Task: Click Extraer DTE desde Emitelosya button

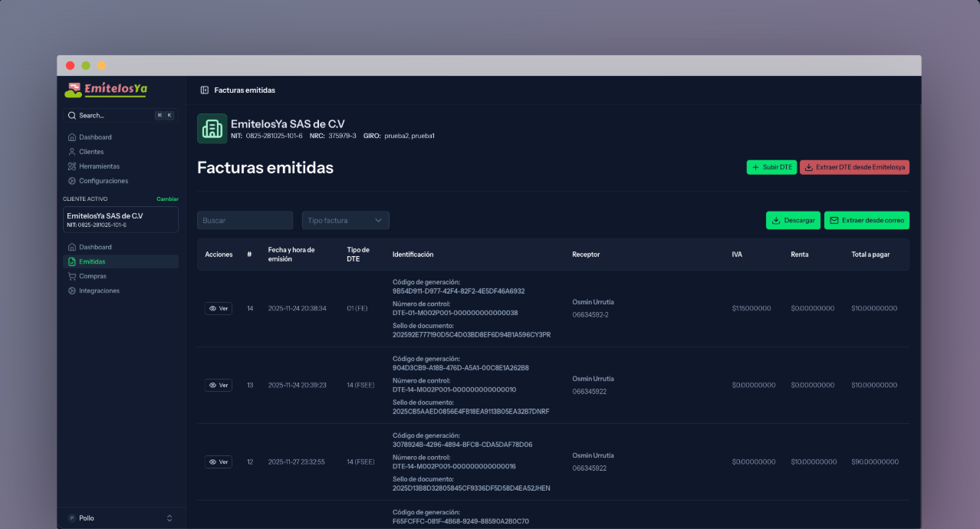Action: pos(854,167)
